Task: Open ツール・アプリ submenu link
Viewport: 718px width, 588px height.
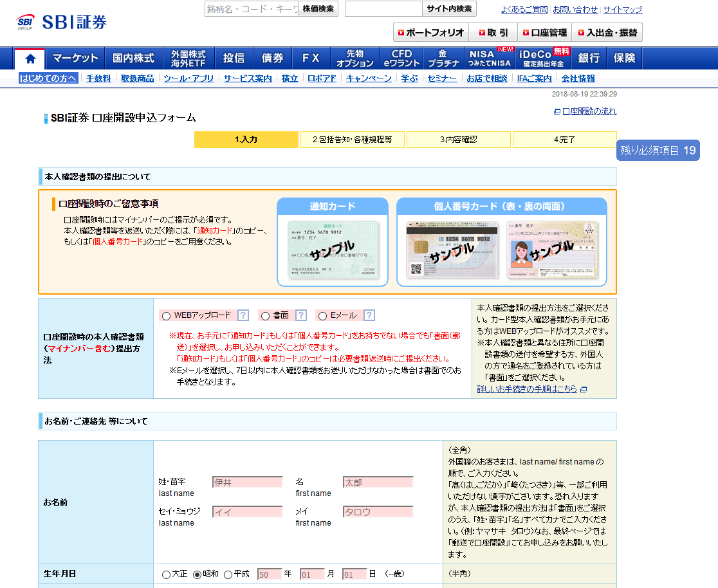Action: click(x=189, y=78)
